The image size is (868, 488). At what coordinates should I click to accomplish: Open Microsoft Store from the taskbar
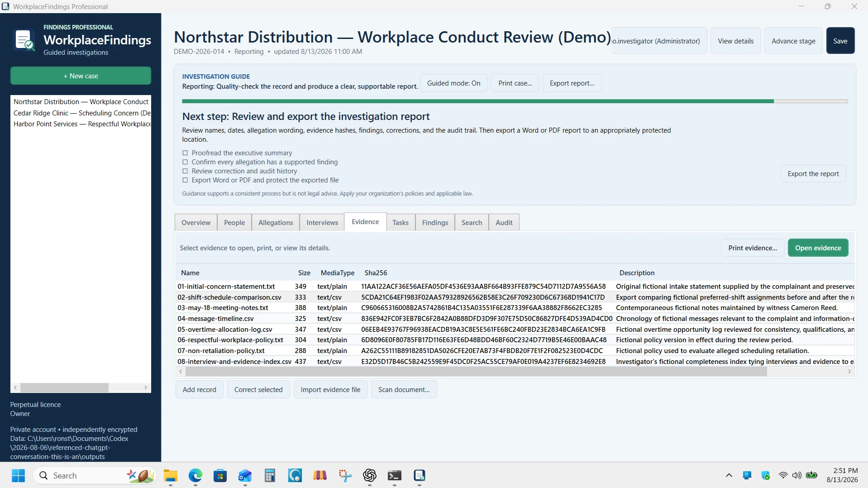pos(220,475)
